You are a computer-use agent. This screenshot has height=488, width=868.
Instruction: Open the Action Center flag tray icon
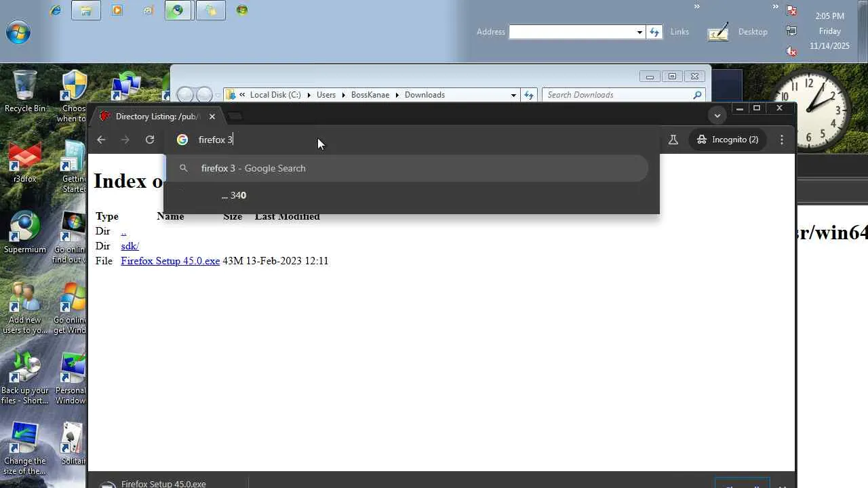791,10
